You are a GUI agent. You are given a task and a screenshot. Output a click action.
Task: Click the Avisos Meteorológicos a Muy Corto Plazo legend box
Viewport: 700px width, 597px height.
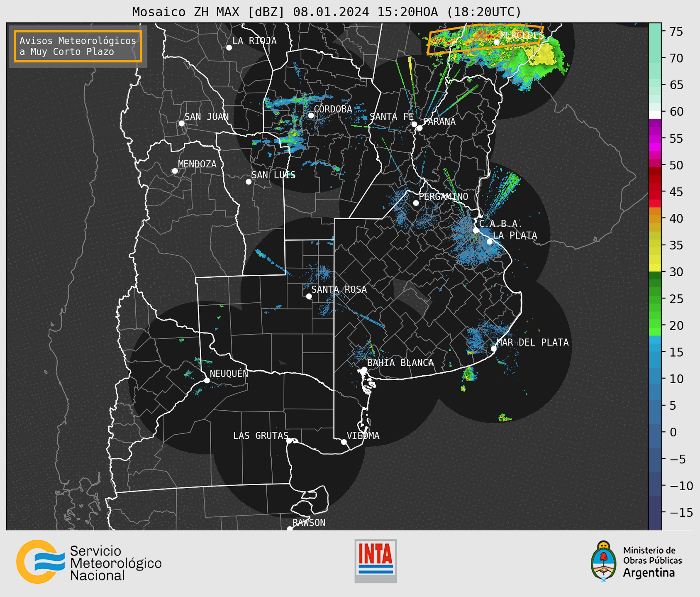pyautogui.click(x=78, y=46)
